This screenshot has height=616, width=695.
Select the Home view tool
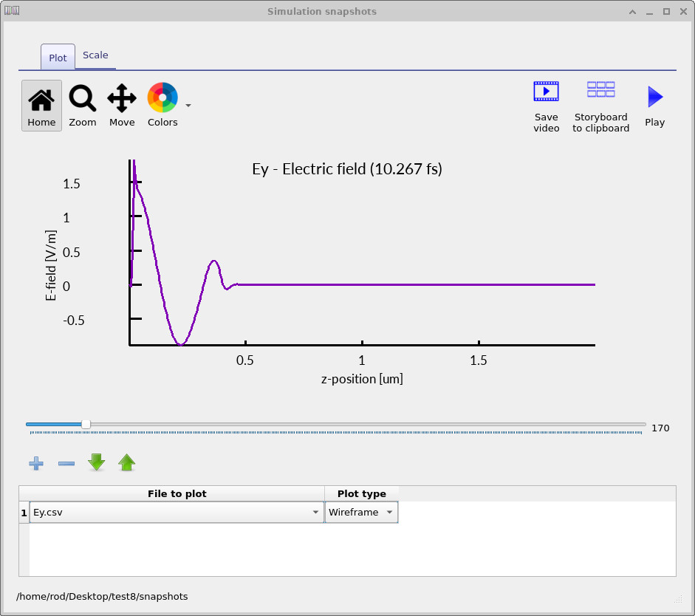(41, 103)
